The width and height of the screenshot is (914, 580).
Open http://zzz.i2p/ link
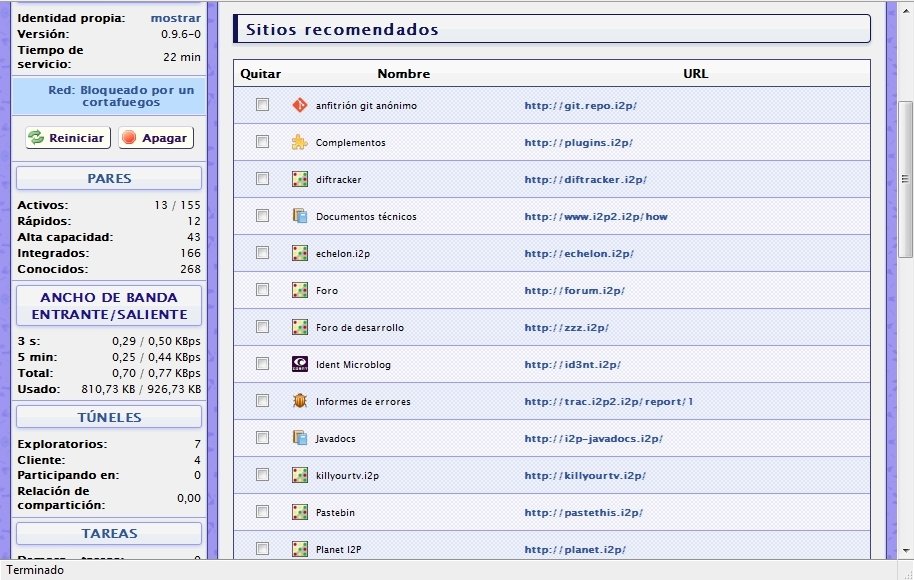pyautogui.click(x=567, y=328)
